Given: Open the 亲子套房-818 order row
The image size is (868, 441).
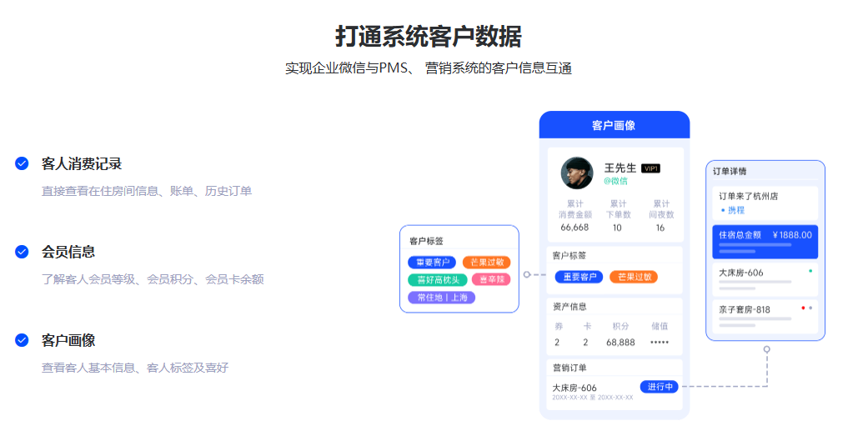Looking at the screenshot, I should pos(765,315).
